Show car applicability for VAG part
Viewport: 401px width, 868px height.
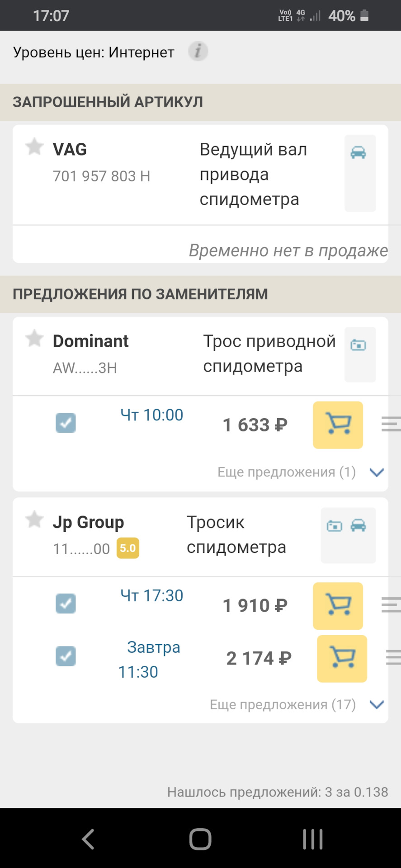pos(359,152)
